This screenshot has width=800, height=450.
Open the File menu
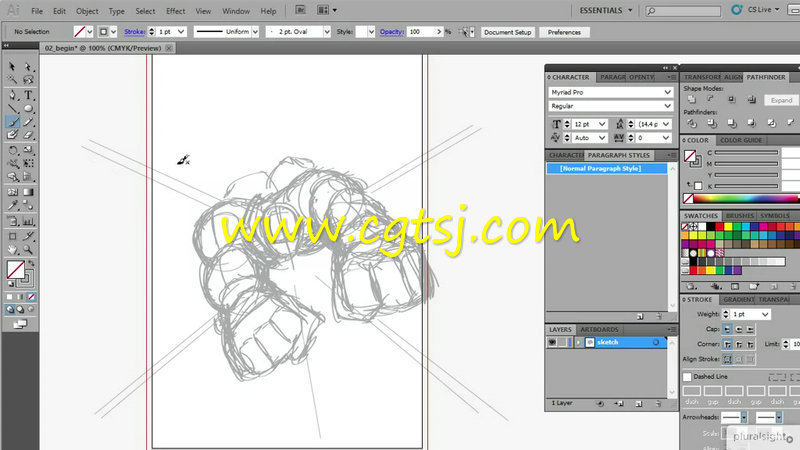37,11
